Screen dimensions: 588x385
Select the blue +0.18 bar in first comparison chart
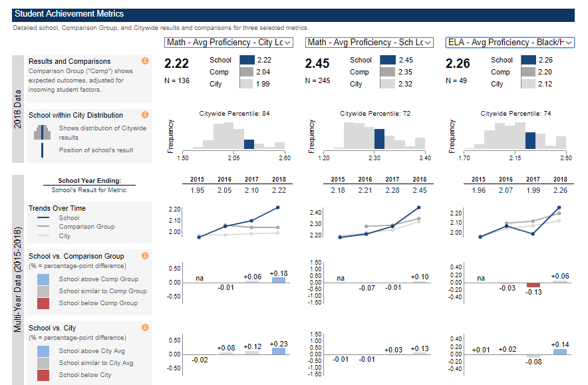[x=278, y=279]
